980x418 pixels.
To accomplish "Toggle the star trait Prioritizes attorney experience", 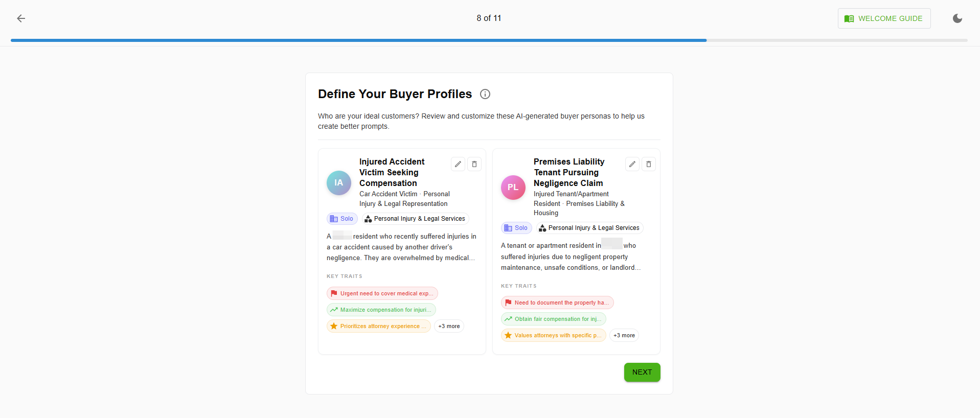I will coord(378,326).
